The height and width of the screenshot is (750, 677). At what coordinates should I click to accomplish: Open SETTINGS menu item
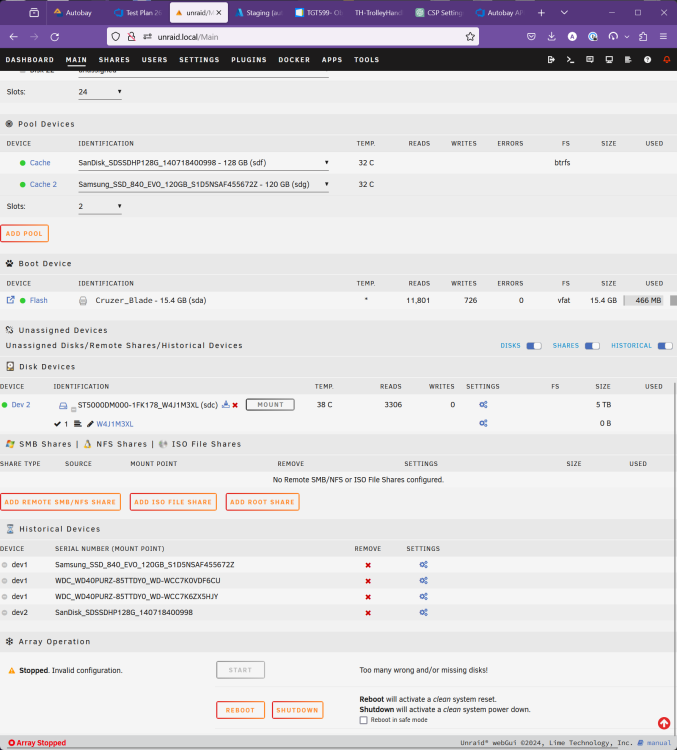point(199,60)
